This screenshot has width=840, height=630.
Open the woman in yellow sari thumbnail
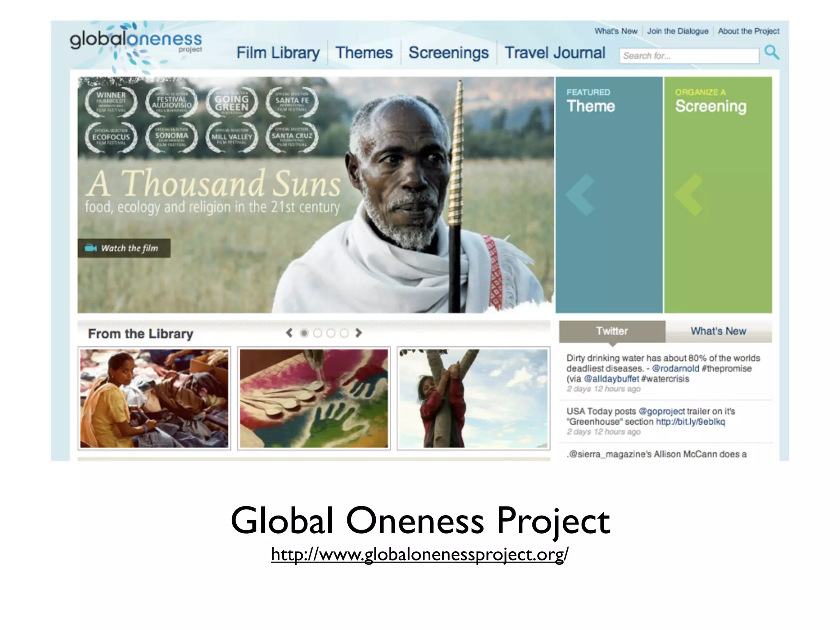154,398
